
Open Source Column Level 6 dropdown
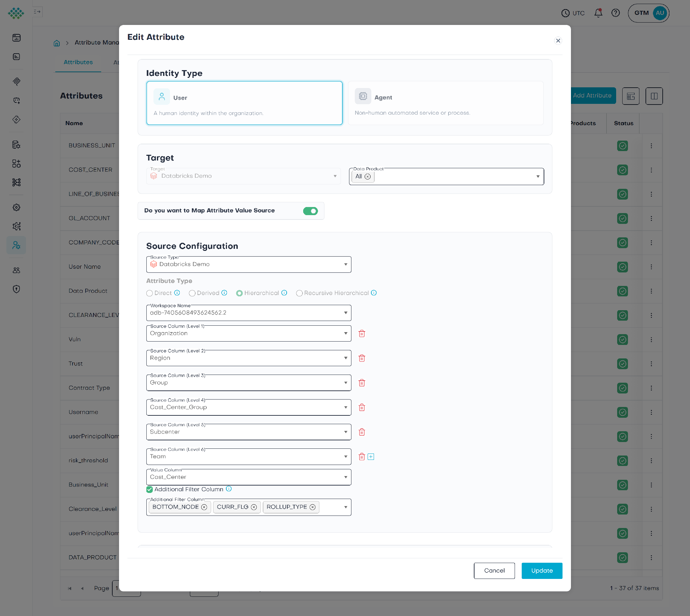(249, 457)
